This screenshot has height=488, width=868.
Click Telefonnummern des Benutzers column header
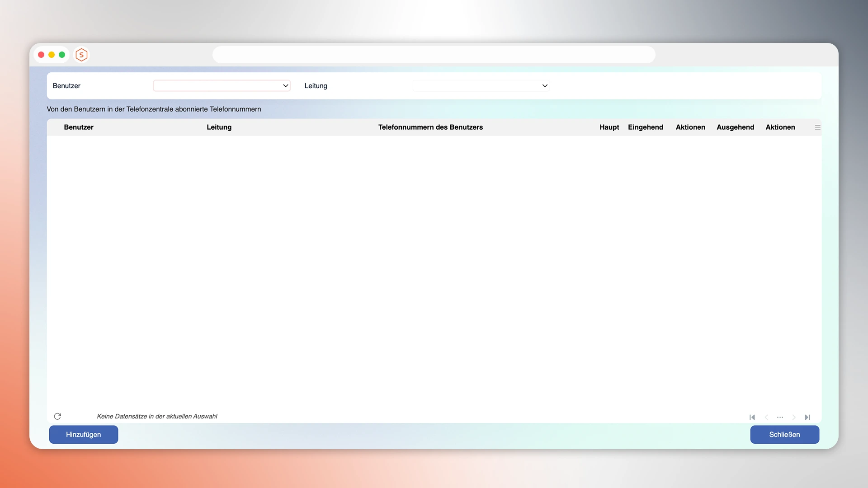[430, 127]
